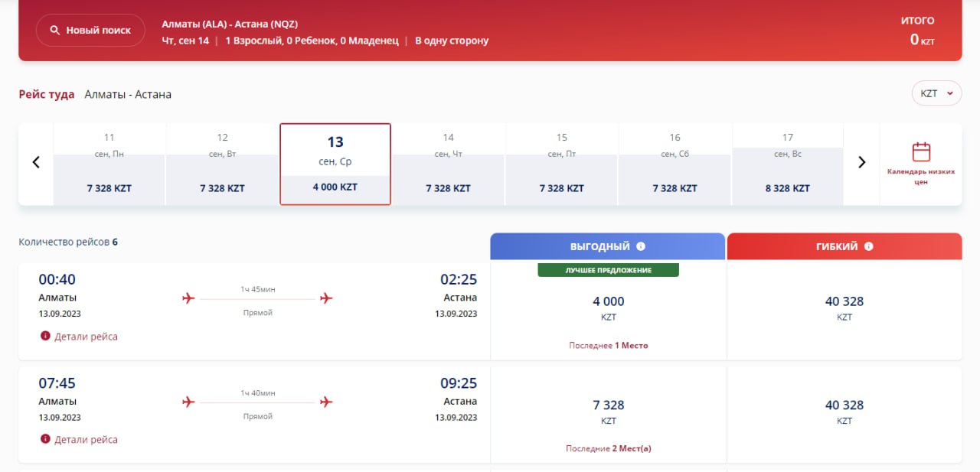
Task: Click info icon for 00:40 flight details
Action: pos(45,336)
